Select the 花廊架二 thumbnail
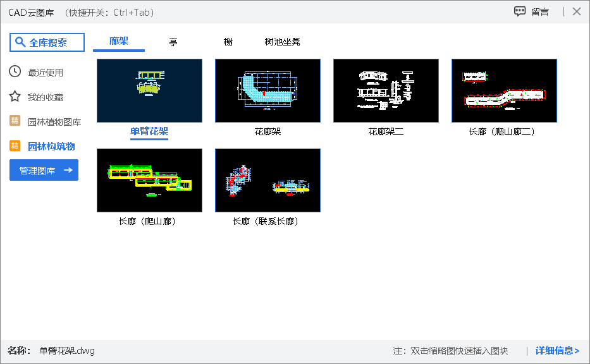Image resolution: width=590 pixels, height=364 pixels. tap(386, 90)
